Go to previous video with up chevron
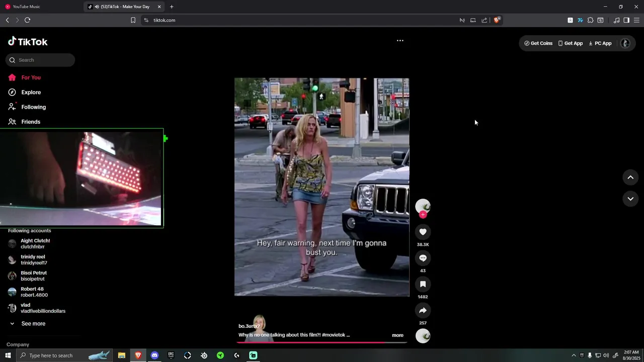644x362 pixels. coord(630,177)
